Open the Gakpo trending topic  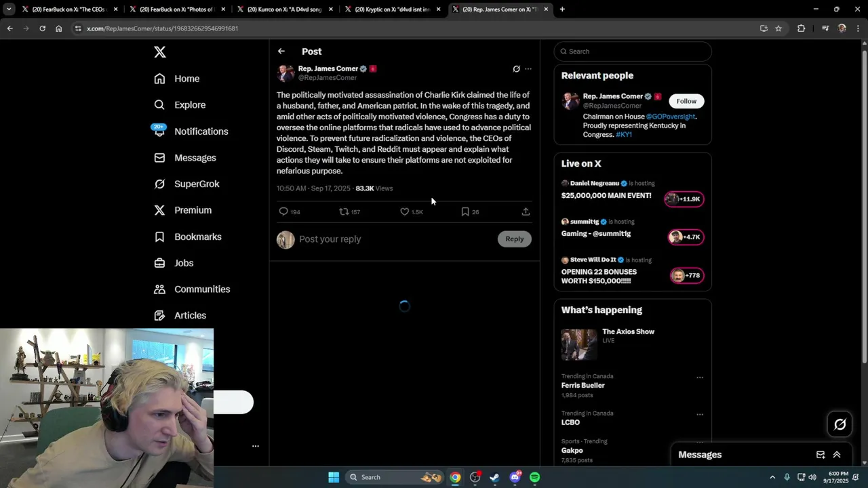(x=572, y=451)
